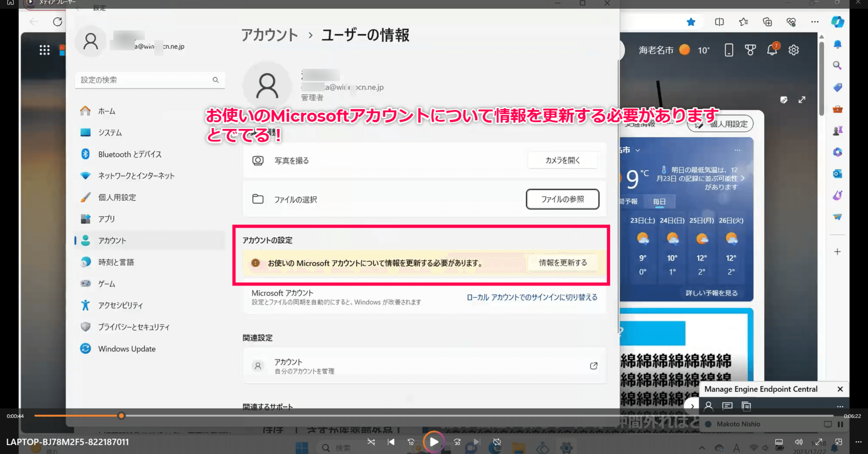
Task: Open the media player volume control
Action: tap(799, 442)
